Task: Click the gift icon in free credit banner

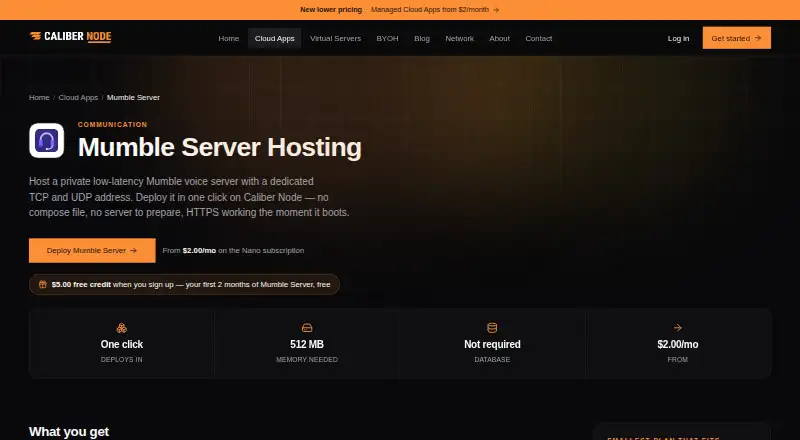Action: (x=43, y=284)
